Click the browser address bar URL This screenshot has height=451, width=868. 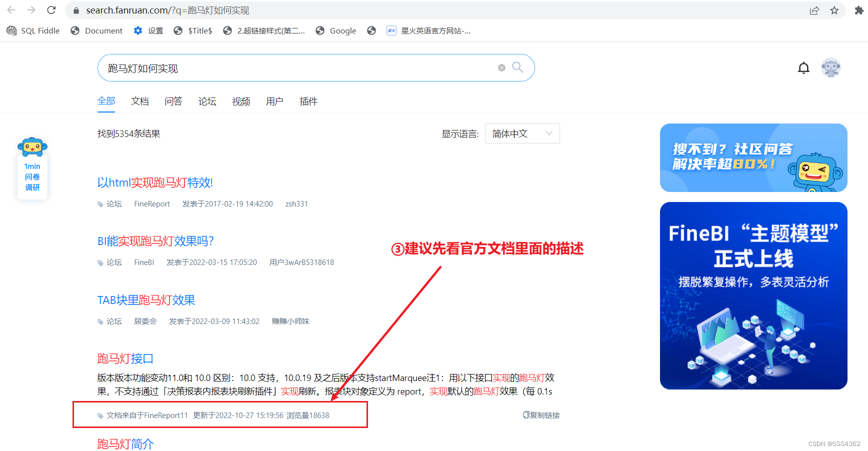(167, 10)
